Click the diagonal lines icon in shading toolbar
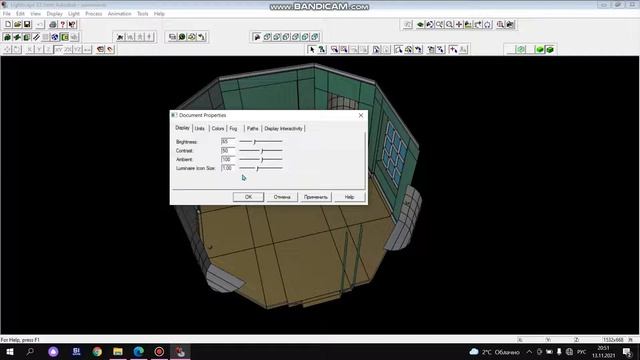640x360 pixels. (x=36, y=37)
